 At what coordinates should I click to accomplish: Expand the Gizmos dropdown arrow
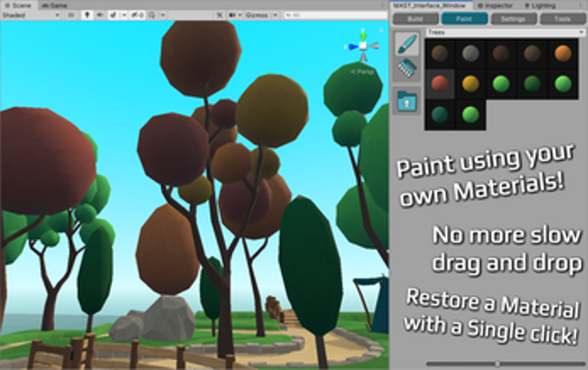point(275,15)
